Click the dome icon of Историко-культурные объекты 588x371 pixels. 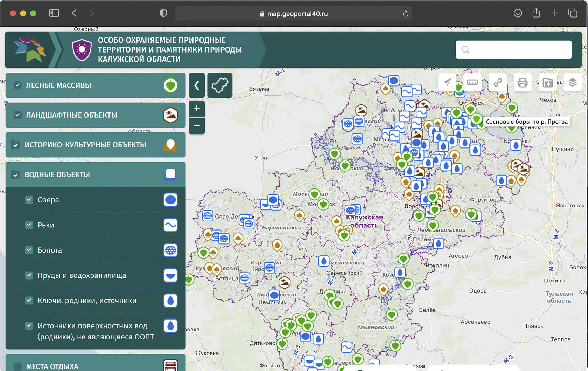point(170,145)
